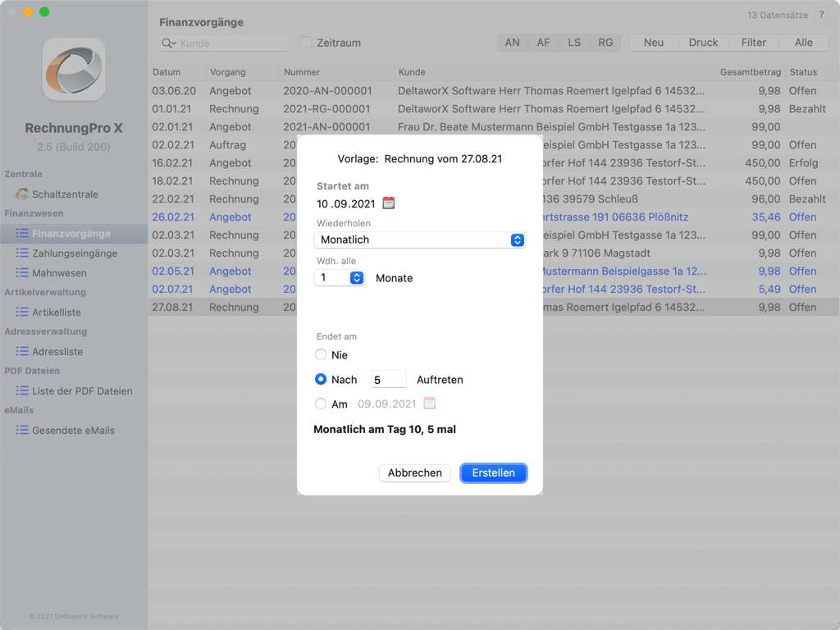The height and width of the screenshot is (630, 840).
Task: Click the RechnungPro X app logo
Action: 74,69
